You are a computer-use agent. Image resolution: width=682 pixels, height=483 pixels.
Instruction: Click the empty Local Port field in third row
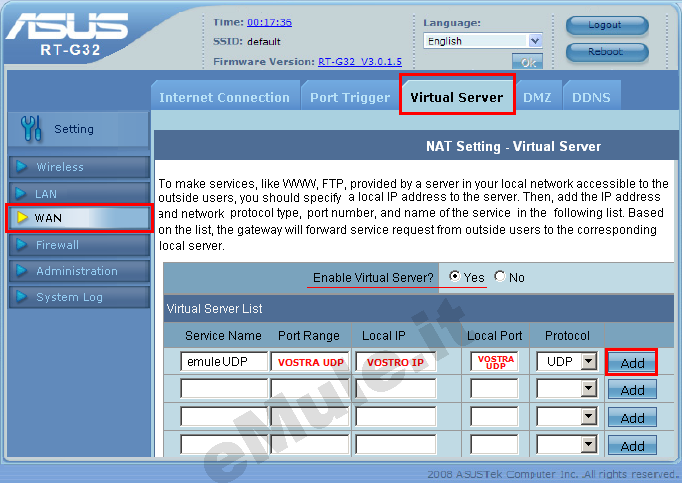pyautogui.click(x=495, y=417)
